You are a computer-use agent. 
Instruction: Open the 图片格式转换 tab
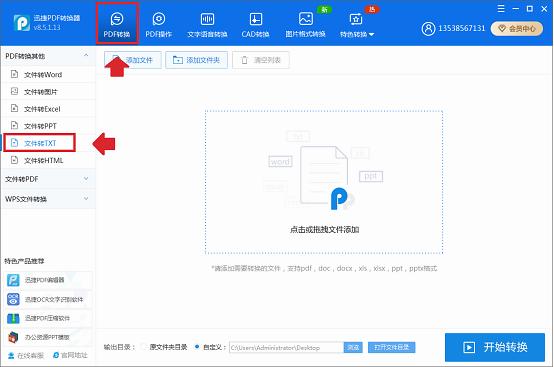pyautogui.click(x=305, y=24)
